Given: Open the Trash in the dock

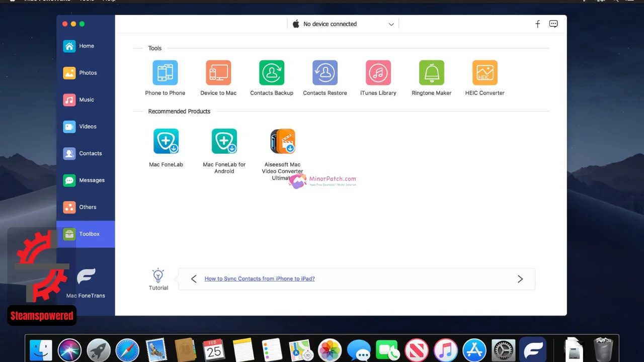Looking at the screenshot, I should 604,349.
